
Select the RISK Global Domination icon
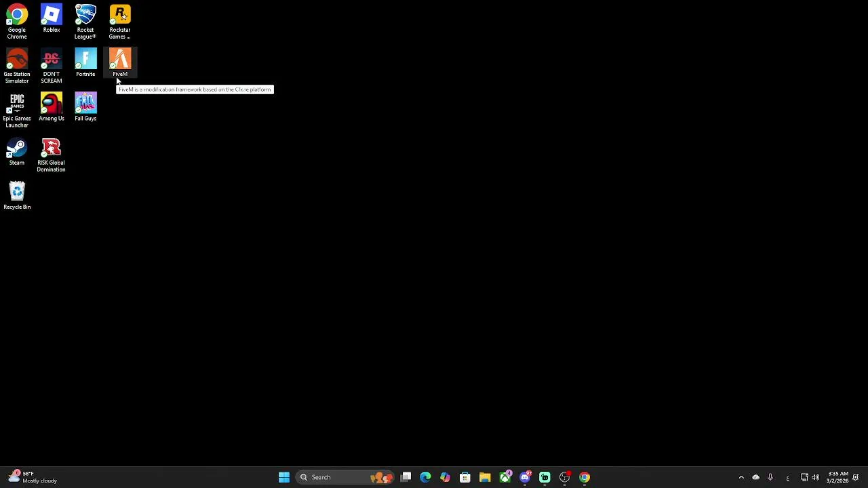point(52,155)
